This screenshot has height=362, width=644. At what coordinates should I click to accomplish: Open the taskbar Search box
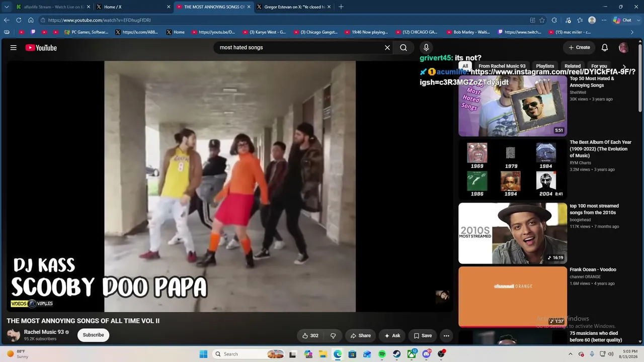pos(250,354)
